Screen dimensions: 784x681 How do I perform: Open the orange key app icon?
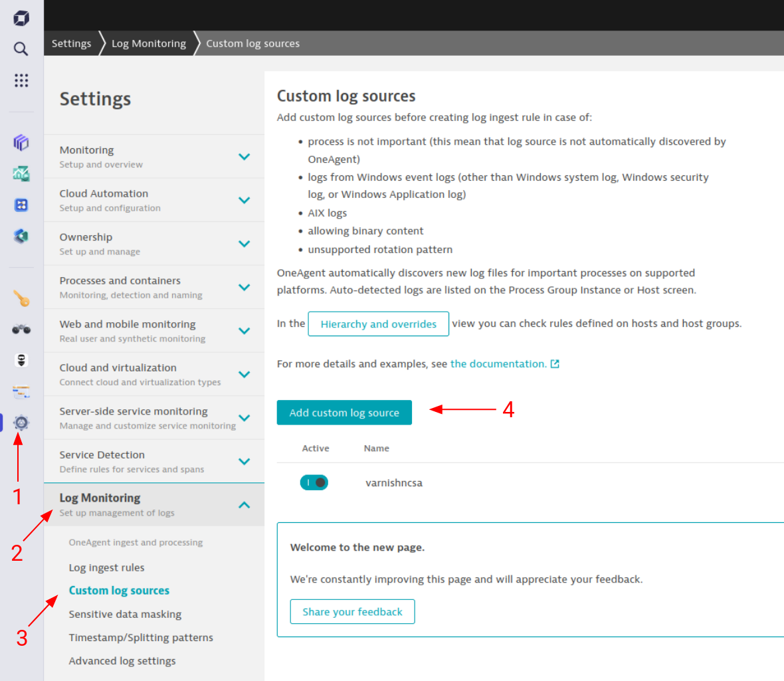coord(21,298)
